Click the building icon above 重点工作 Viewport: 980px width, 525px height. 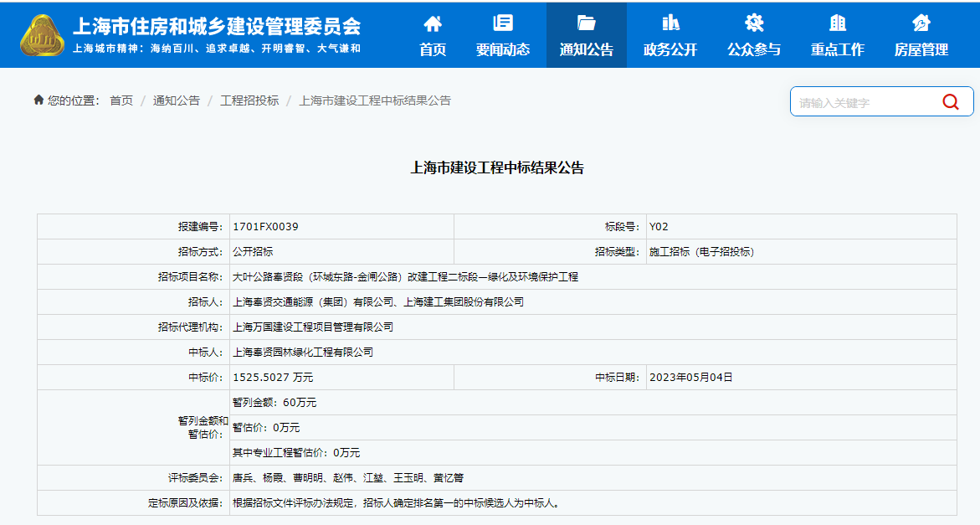837,23
